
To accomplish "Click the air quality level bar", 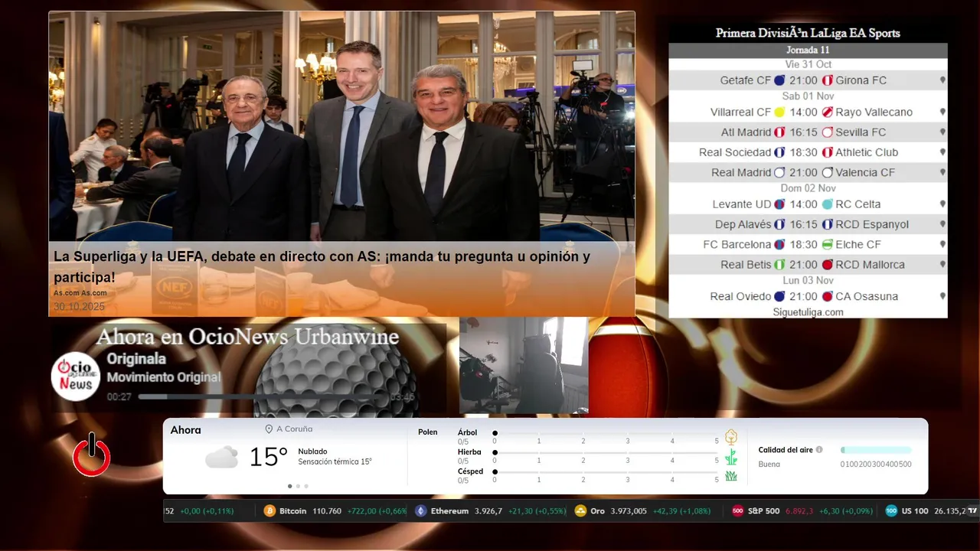I will (x=876, y=450).
